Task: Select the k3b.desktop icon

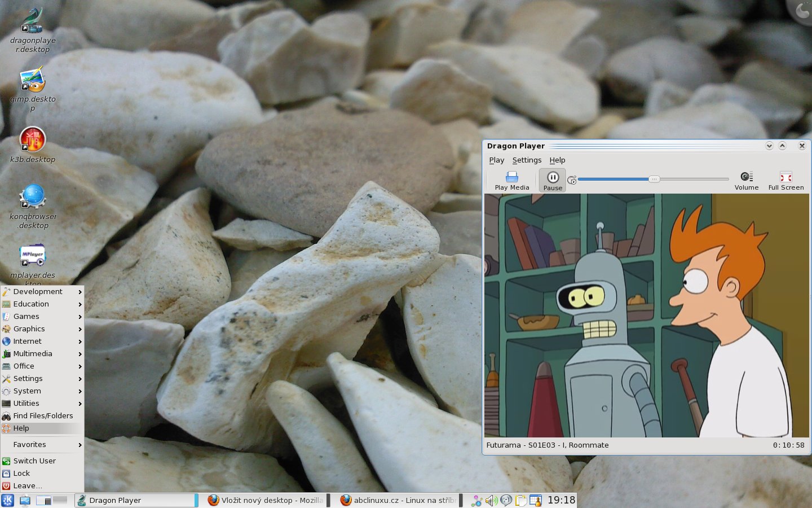Action: [x=33, y=145]
